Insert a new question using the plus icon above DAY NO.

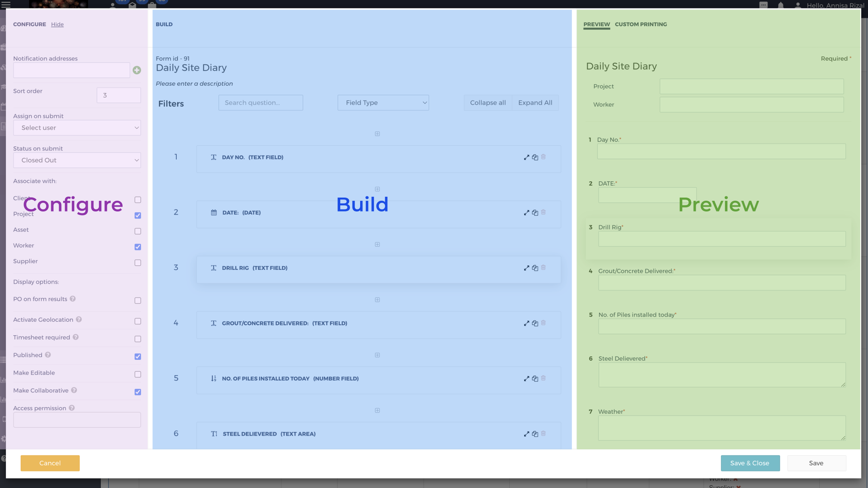377,134
